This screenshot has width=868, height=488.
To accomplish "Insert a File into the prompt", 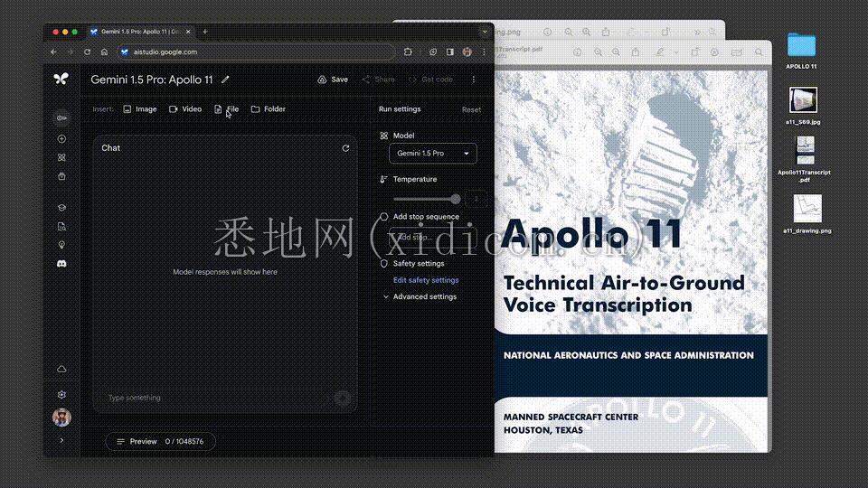I will (226, 109).
